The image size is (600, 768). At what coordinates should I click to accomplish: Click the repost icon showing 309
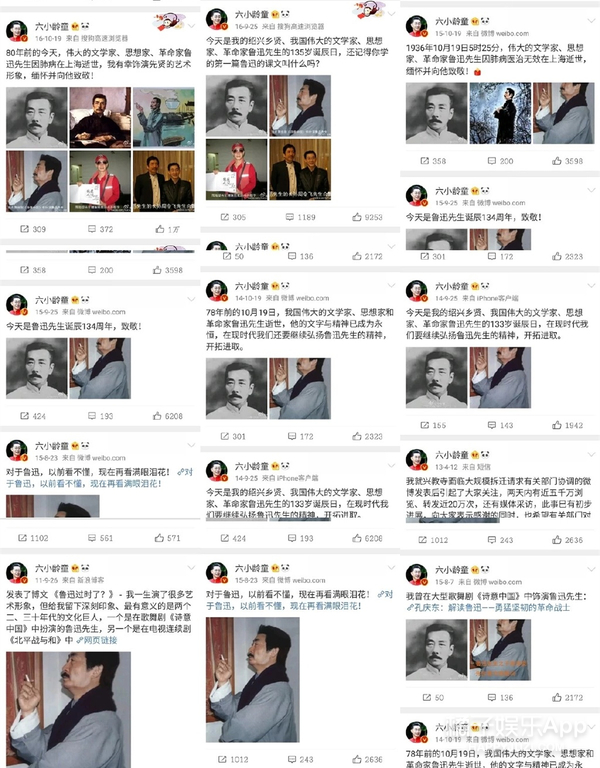[x=24, y=229]
